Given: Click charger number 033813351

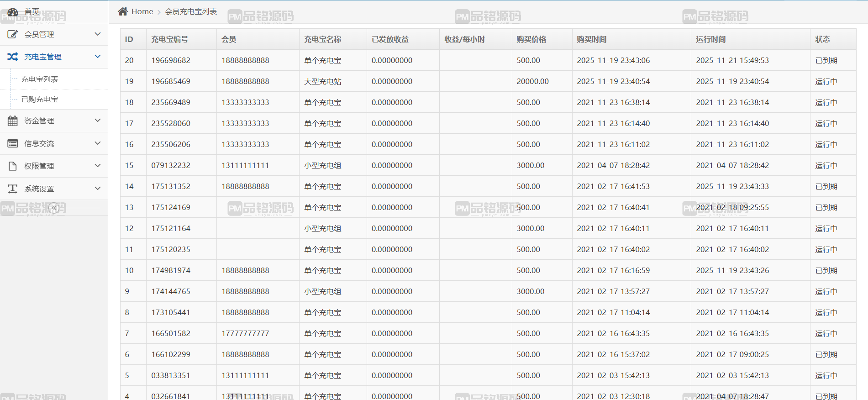Looking at the screenshot, I should (x=171, y=375).
